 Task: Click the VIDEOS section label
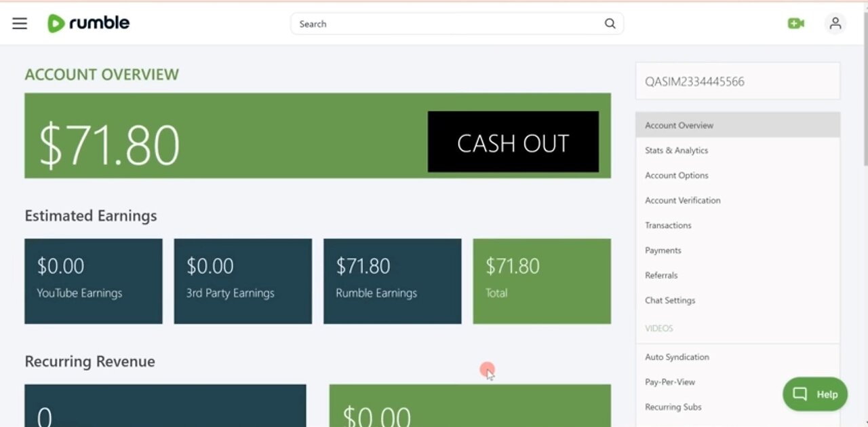659,329
